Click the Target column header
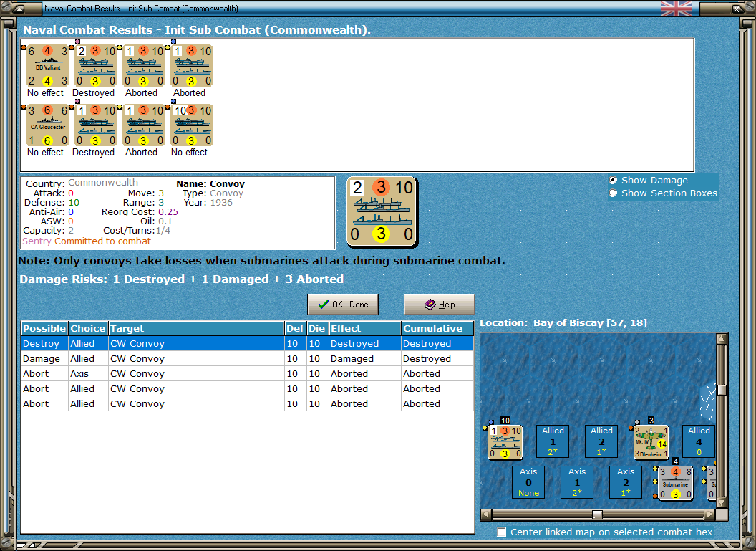The height and width of the screenshot is (551, 756). pos(197,328)
